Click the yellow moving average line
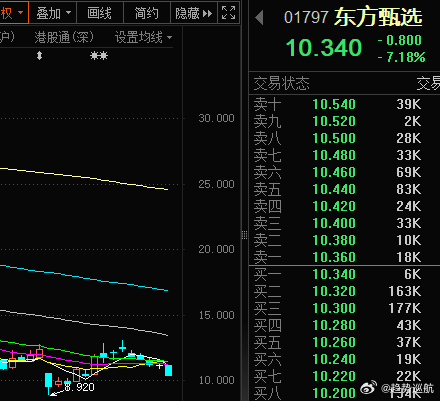Screen dimensions: 440x401 [x=83, y=177]
